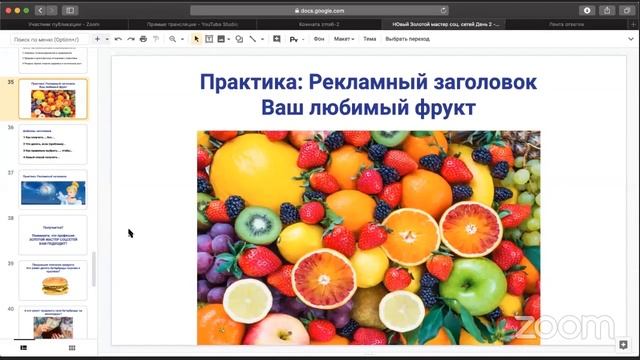
Task: Click the menu search field
Action: click(50, 39)
